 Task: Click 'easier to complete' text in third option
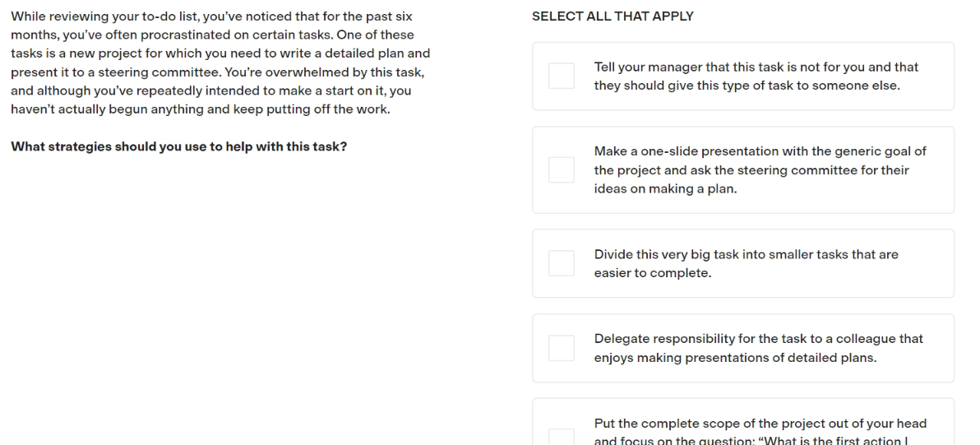coord(653,273)
